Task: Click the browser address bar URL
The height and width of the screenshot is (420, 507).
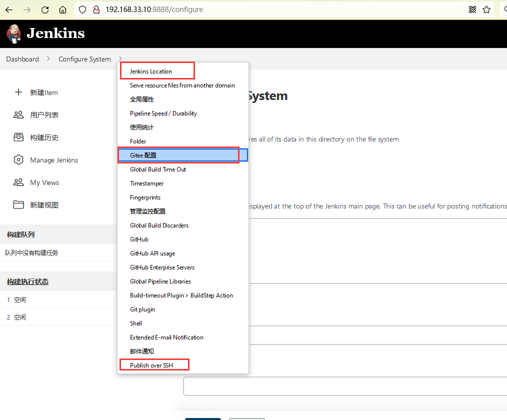Action: tap(154, 9)
